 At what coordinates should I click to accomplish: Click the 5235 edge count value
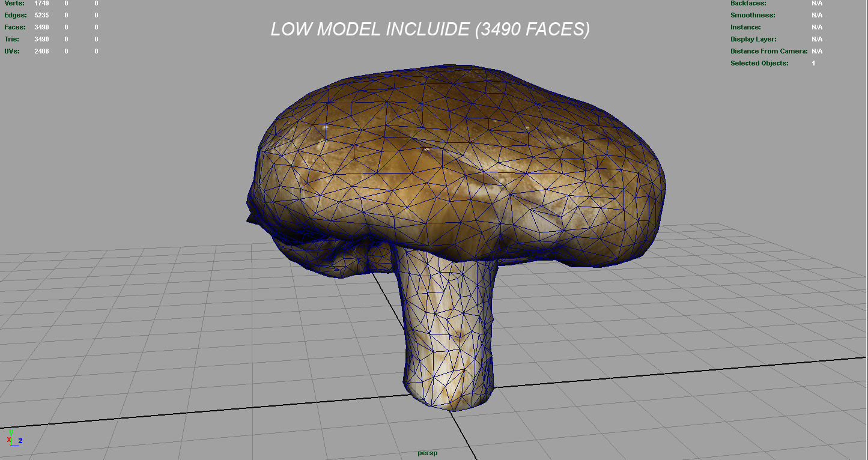42,15
